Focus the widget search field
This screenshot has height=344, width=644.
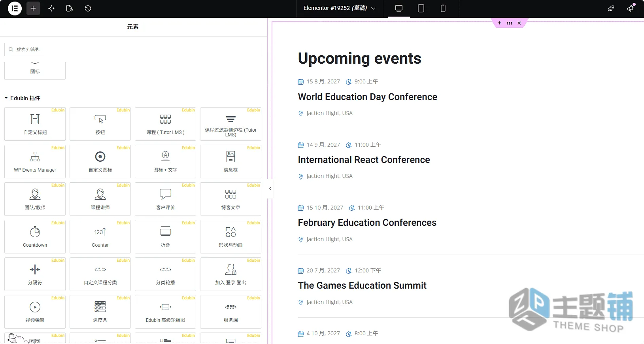tap(133, 49)
